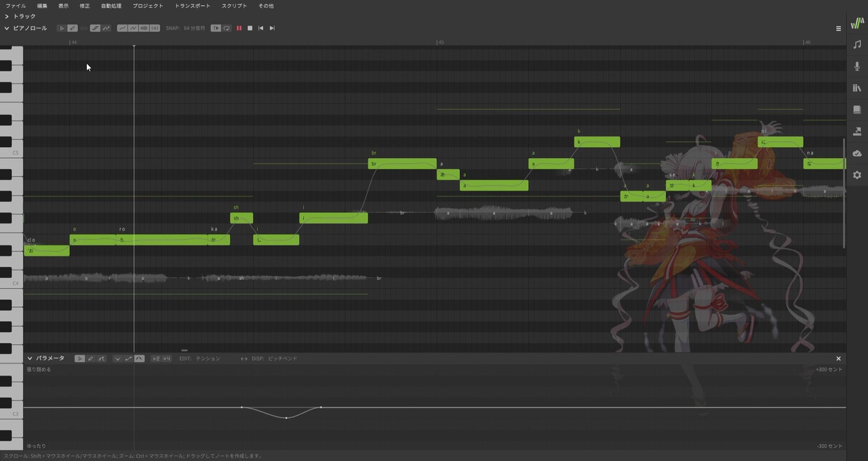Select the line draw tool in parameters
The height and width of the screenshot is (461, 868).
pos(101,359)
